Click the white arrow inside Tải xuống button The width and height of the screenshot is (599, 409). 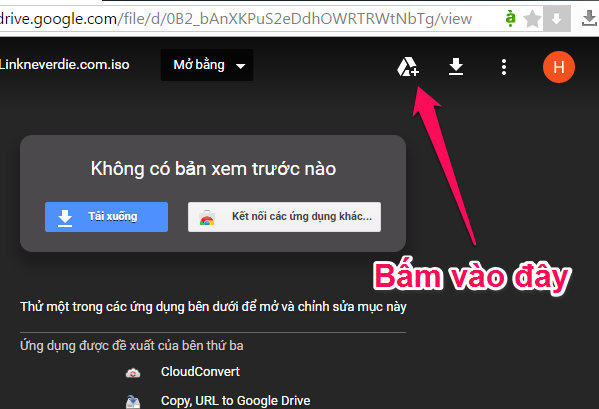pyautogui.click(x=65, y=218)
